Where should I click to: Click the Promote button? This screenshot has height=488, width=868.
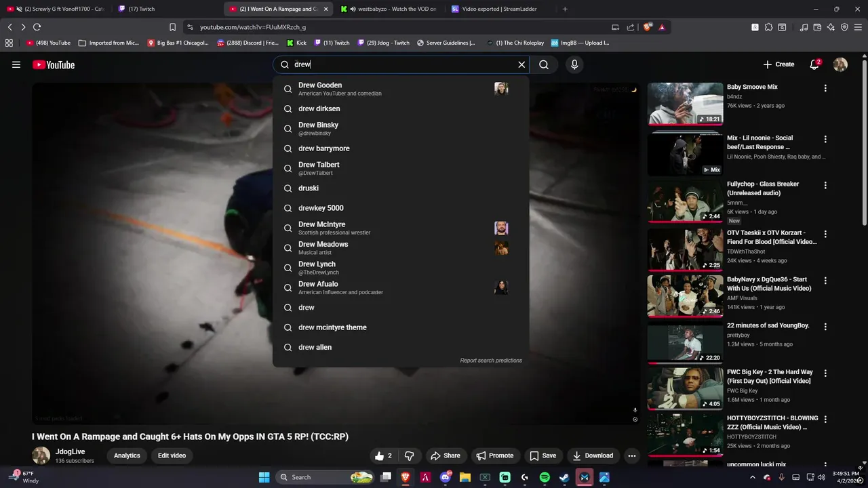pos(495,455)
